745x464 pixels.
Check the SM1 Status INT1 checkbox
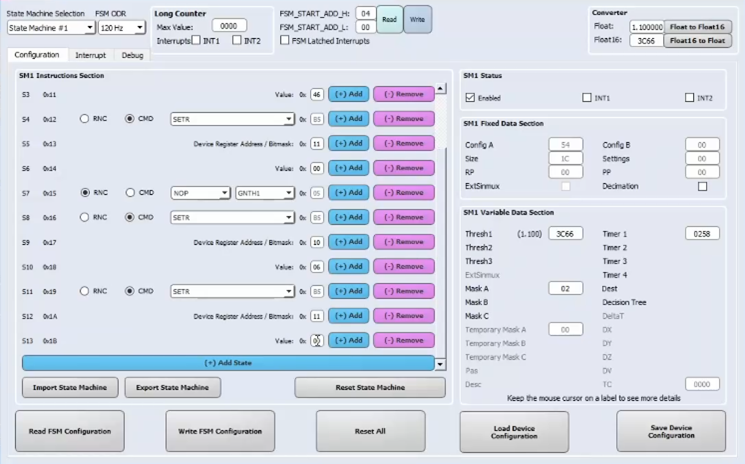[587, 97]
